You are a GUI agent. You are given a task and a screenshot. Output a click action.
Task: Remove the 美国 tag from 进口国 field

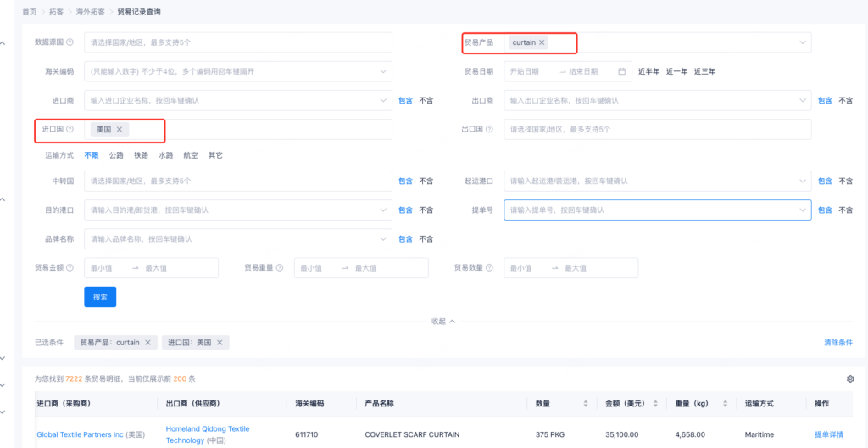[120, 129]
